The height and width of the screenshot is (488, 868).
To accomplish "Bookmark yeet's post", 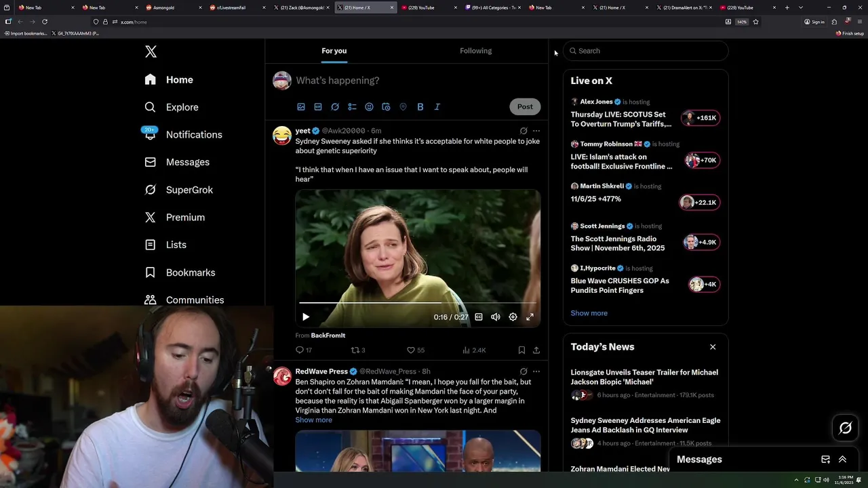I will (521, 350).
